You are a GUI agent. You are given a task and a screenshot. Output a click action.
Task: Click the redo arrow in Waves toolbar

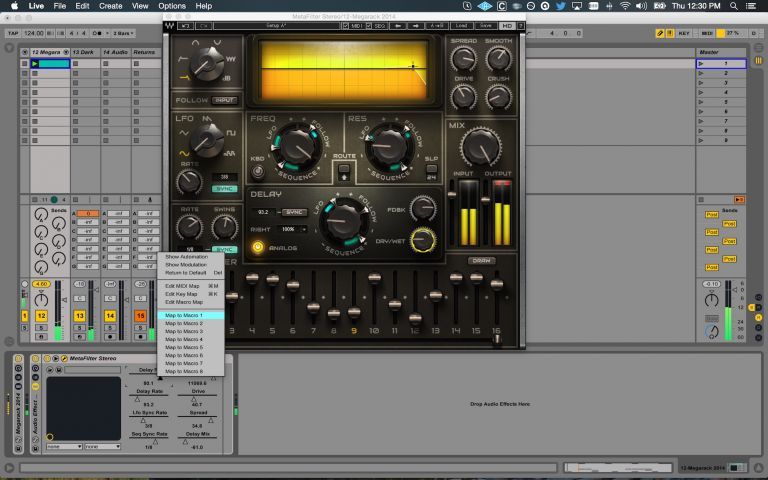tap(204, 25)
